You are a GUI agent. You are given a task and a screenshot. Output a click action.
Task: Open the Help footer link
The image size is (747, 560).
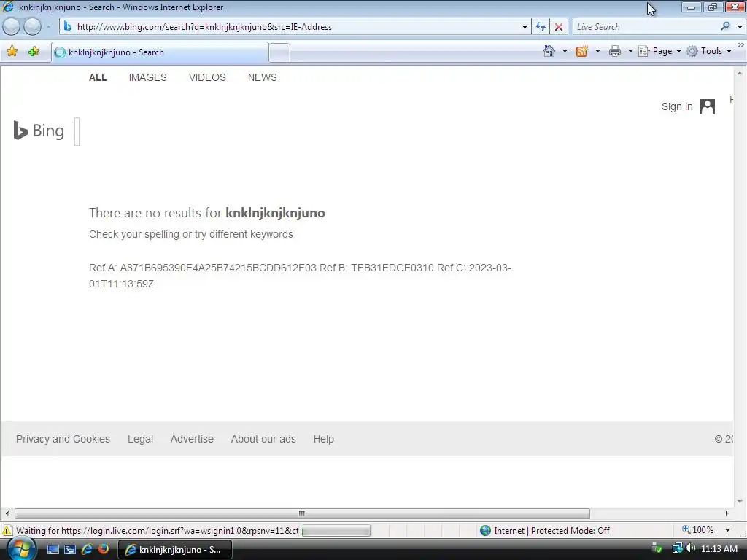point(323,439)
